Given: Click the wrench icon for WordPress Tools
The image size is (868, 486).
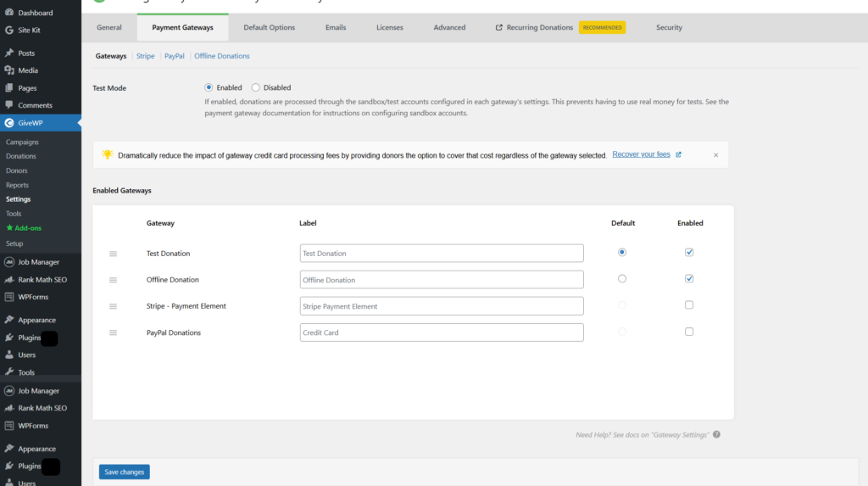Looking at the screenshot, I should [x=8, y=371].
